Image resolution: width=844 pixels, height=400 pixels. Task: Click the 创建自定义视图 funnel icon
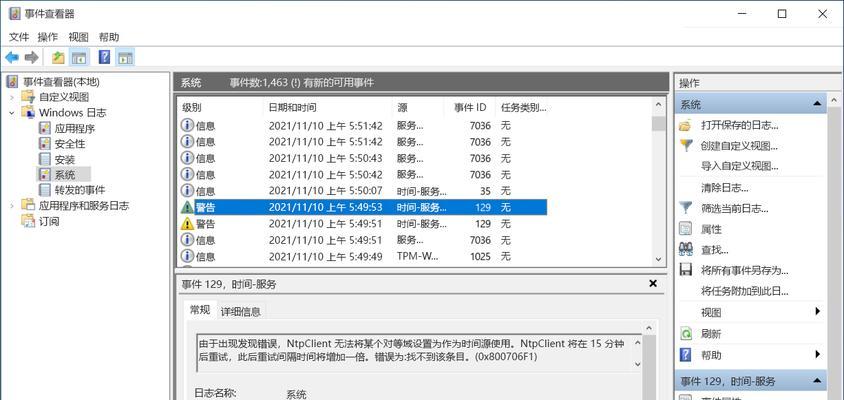click(686, 145)
